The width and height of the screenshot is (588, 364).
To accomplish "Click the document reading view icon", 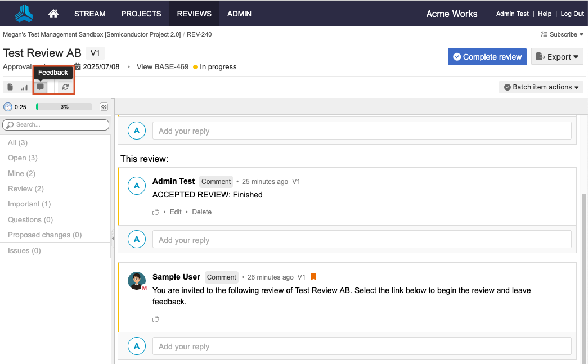I will pos(10,87).
